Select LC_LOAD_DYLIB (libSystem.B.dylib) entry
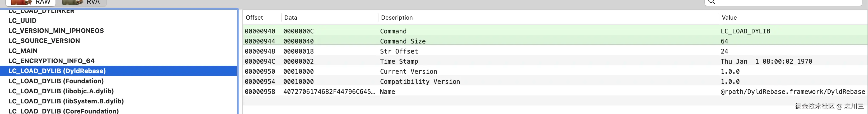This screenshot has height=114, width=868. [66, 101]
